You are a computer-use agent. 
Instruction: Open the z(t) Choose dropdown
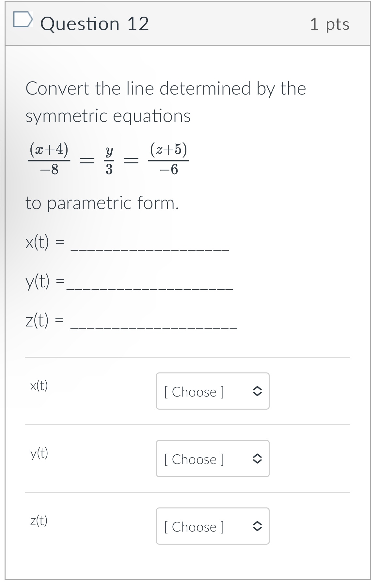coord(212,526)
